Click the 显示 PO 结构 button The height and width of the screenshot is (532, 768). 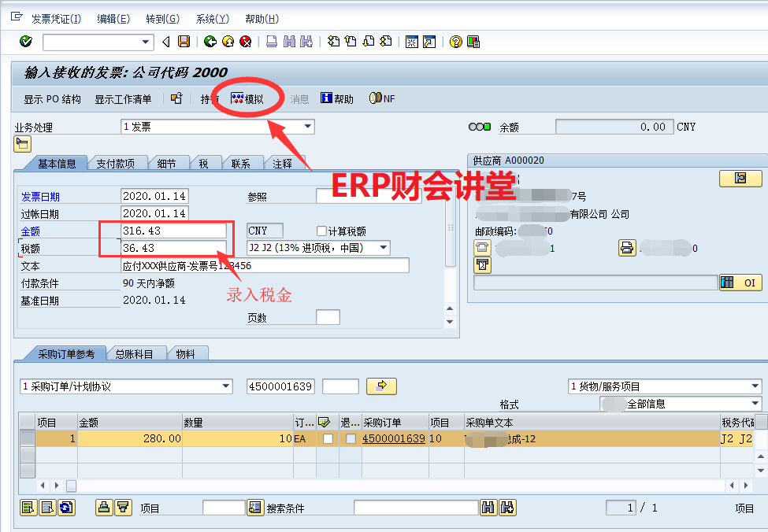(52, 99)
